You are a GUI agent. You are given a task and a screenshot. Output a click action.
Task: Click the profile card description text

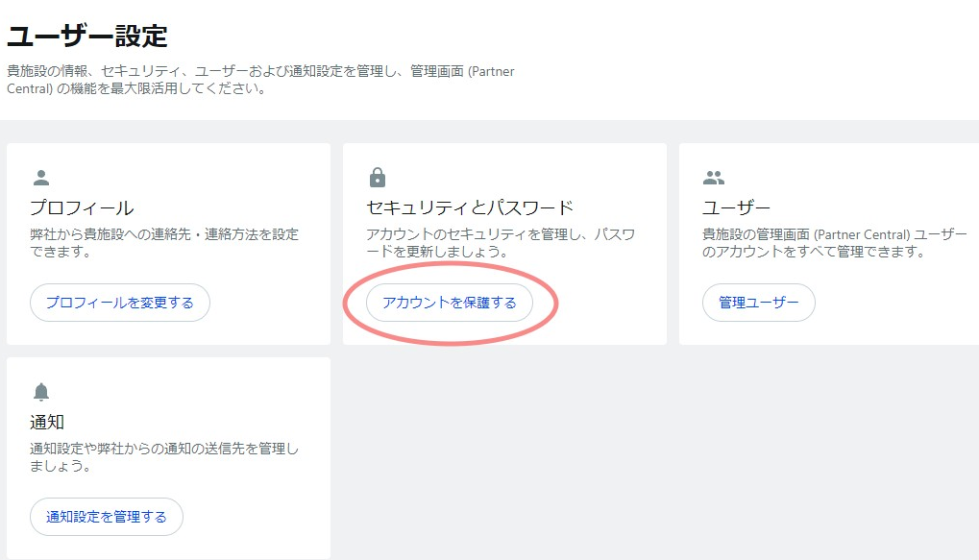point(164,243)
